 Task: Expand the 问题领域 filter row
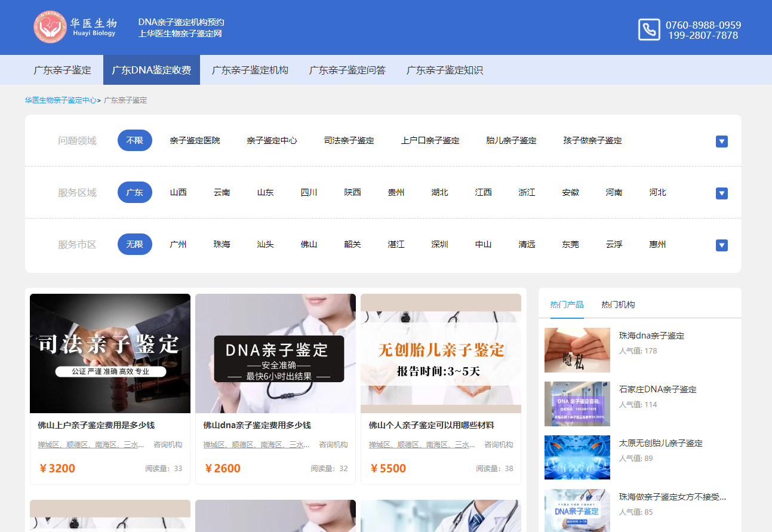[x=721, y=142]
